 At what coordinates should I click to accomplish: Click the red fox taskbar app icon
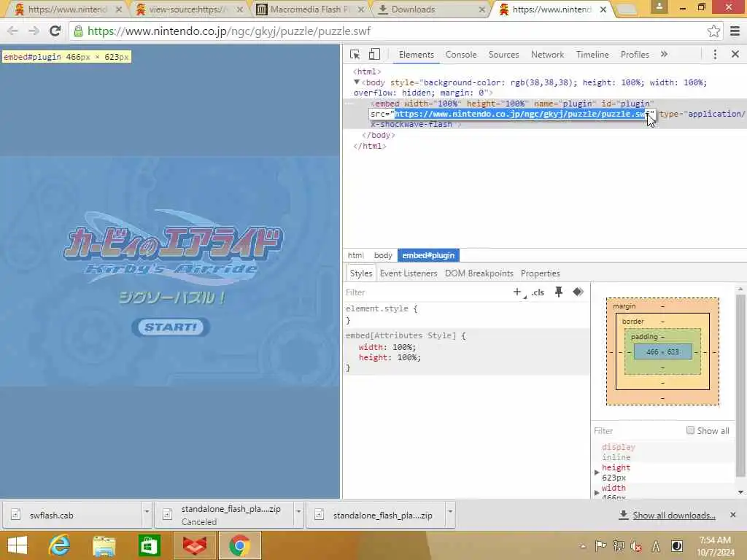point(194,545)
